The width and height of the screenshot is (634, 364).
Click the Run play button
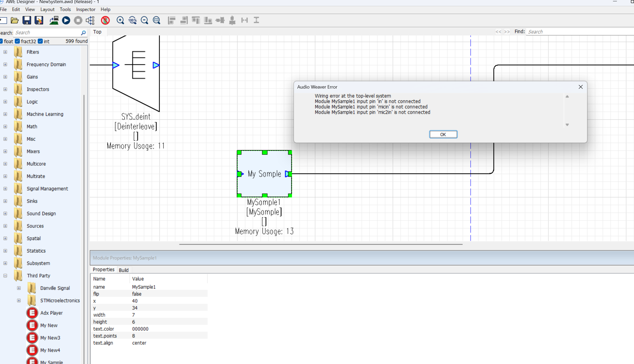(x=66, y=20)
